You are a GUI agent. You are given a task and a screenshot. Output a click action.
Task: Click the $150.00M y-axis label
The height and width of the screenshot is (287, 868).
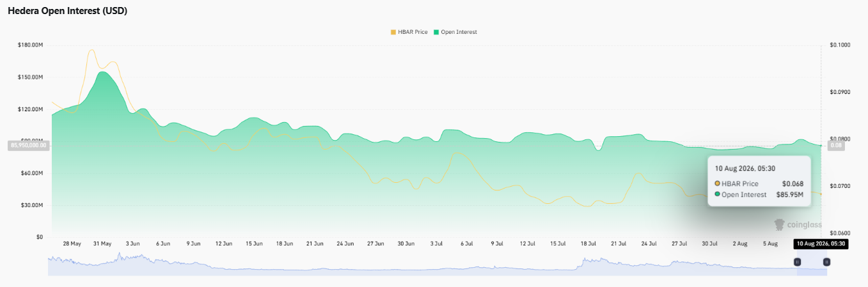(30, 77)
